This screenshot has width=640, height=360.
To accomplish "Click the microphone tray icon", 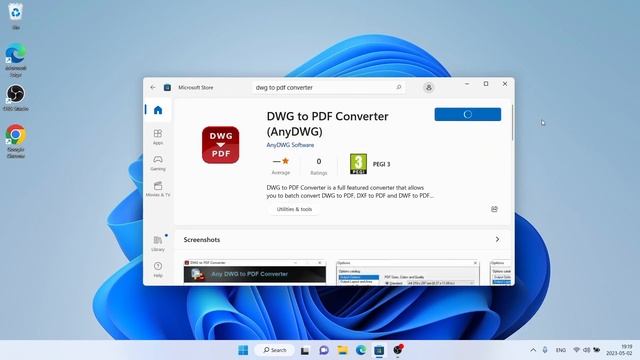I will click(x=545, y=350).
